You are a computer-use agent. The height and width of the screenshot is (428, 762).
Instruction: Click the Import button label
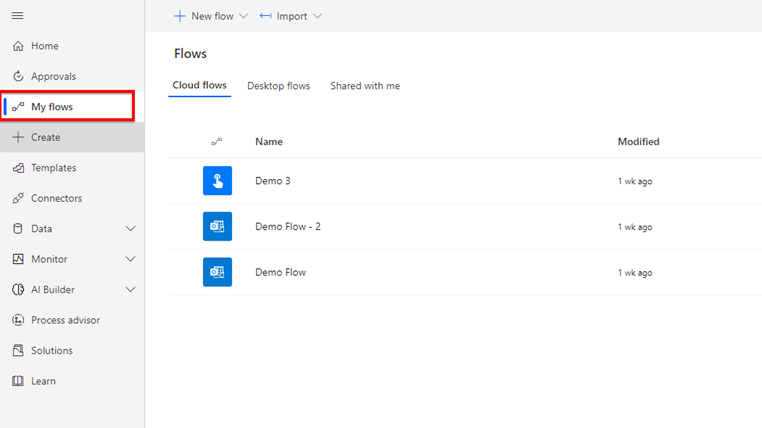pyautogui.click(x=292, y=16)
